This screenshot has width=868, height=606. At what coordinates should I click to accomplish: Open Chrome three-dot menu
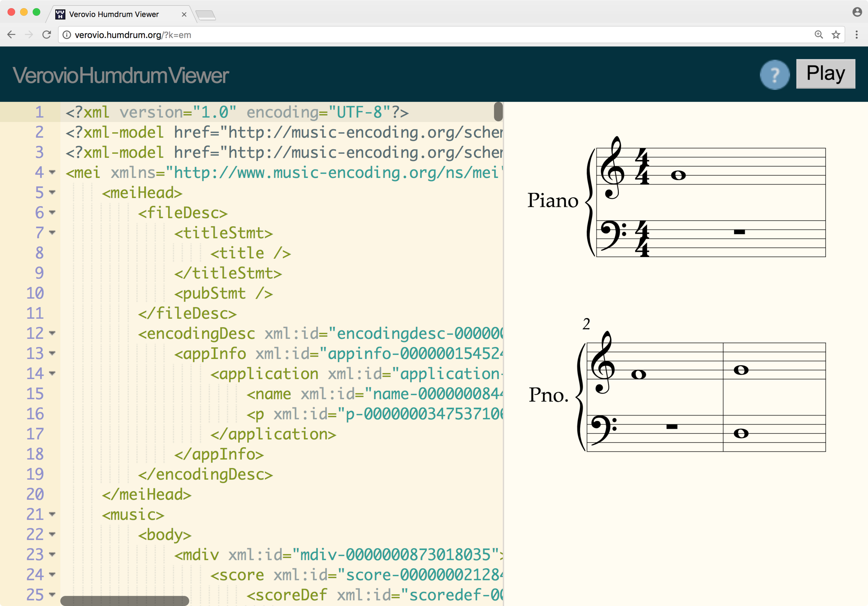[856, 35]
